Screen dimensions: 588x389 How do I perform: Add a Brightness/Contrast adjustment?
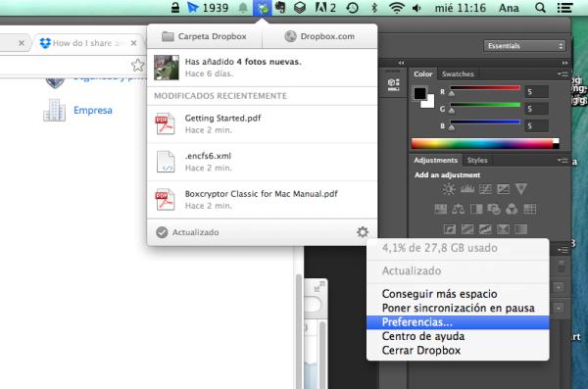coord(449,189)
